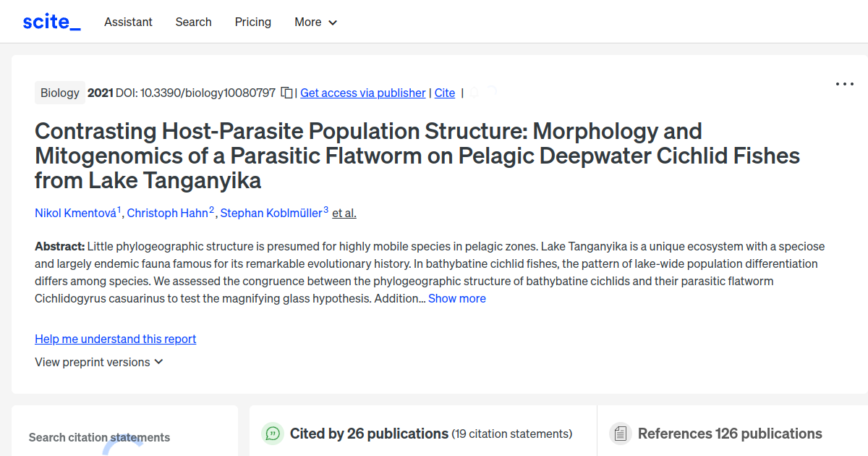868x456 pixels.
Task: Expand the abstract with Show more
Action: click(456, 298)
